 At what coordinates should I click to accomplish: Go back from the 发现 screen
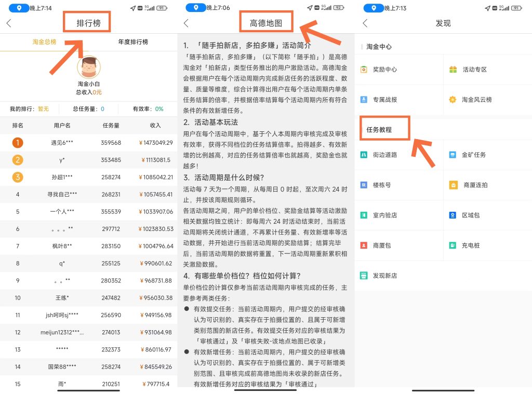point(365,23)
